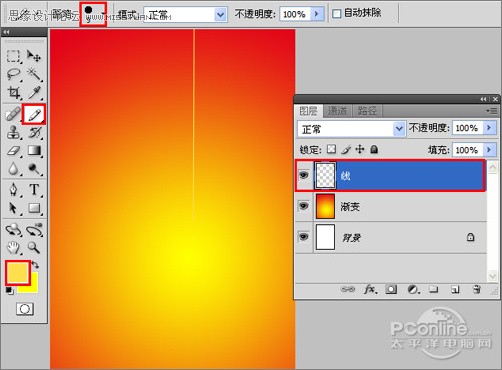
Task: Activate the Crop tool
Action: [x=13, y=93]
